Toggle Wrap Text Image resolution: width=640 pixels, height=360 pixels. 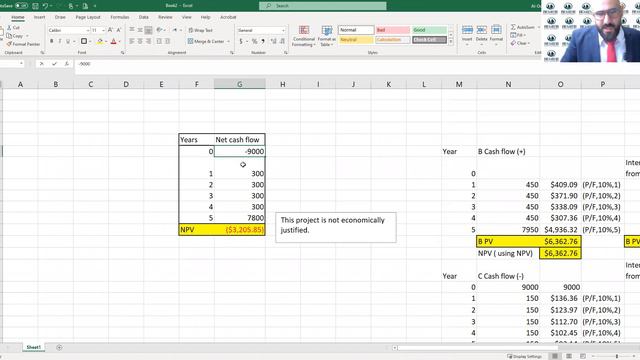[x=200, y=30]
